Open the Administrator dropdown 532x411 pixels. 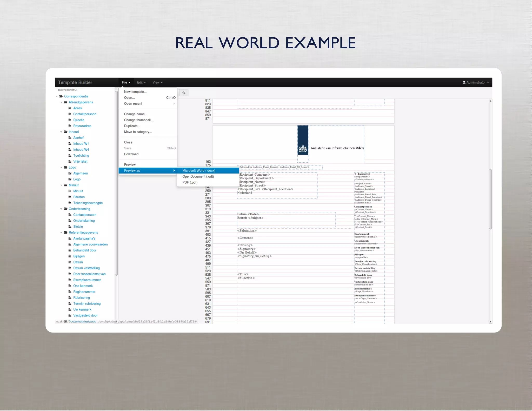(476, 82)
